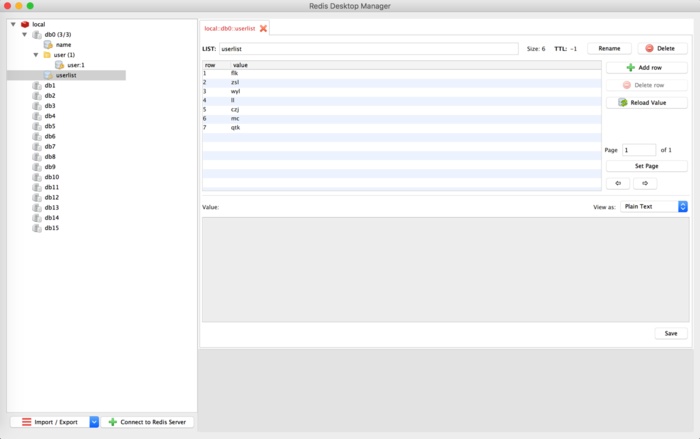Go to next page with right arrow
Image resolution: width=700 pixels, height=439 pixels.
pos(645,183)
